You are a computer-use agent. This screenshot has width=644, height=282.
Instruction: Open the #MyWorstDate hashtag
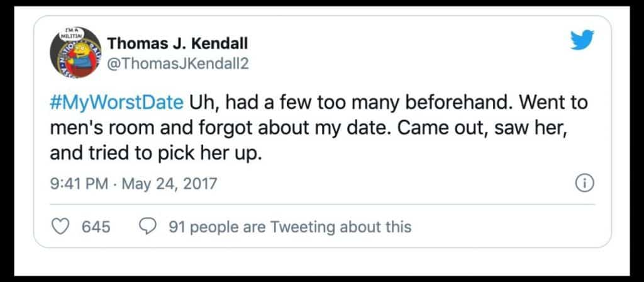pos(116,102)
